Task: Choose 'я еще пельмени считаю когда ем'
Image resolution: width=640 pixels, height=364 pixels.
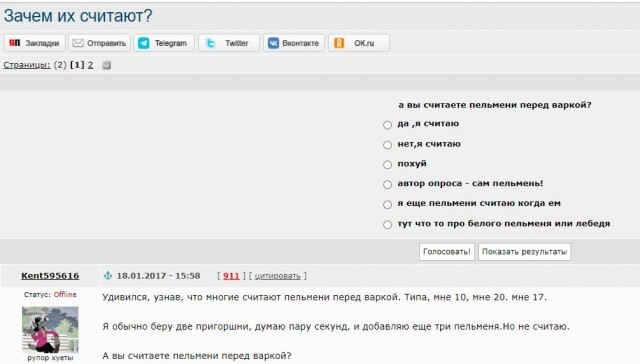Action: [387, 204]
